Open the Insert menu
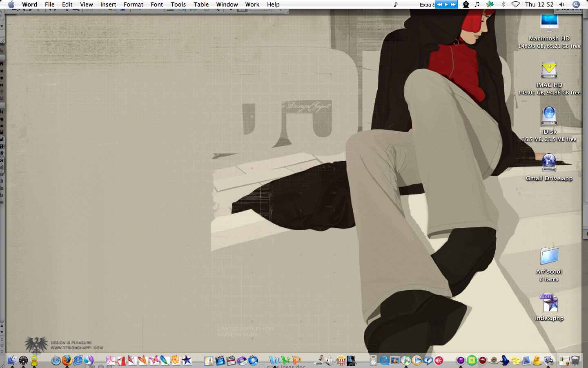Screen dimensions: 588x368 pyautogui.click(x=108, y=4)
